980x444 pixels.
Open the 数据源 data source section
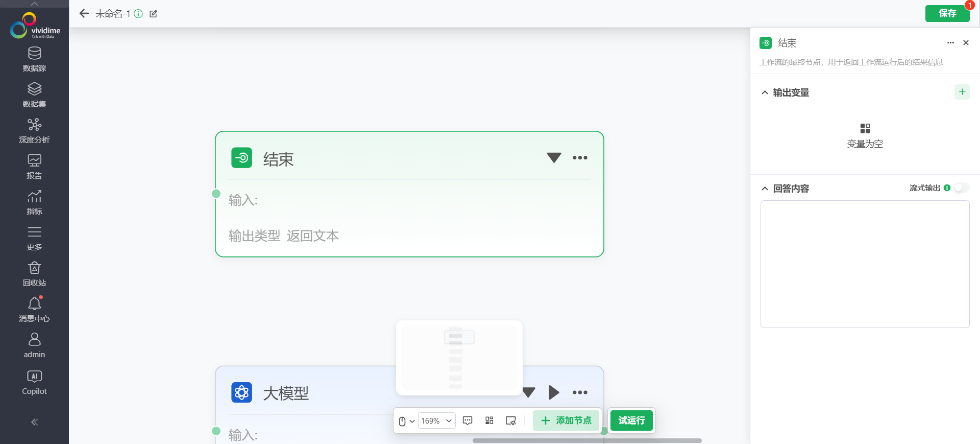[x=34, y=59]
